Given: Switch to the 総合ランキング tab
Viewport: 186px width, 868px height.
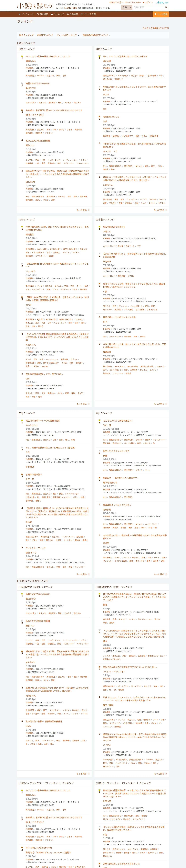Looking at the screenshot, I should (x=26, y=35).
